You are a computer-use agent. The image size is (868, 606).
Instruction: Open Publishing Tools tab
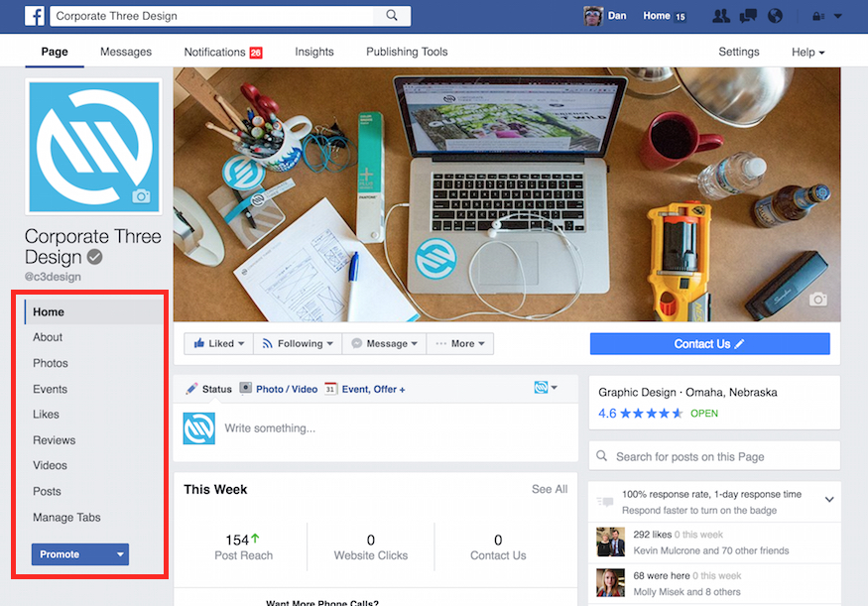tap(407, 52)
